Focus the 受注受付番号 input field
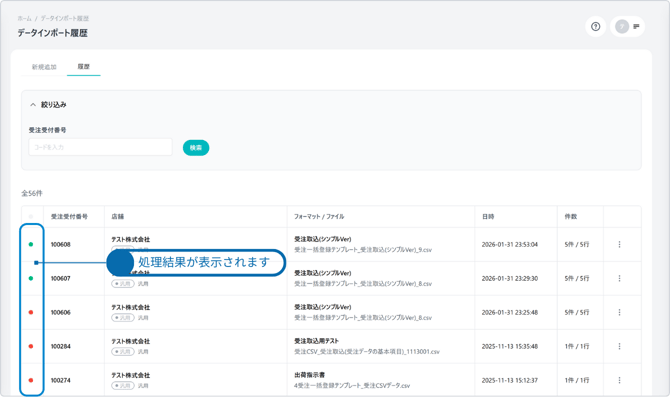Viewport: 670px width, 401px height. click(x=100, y=148)
